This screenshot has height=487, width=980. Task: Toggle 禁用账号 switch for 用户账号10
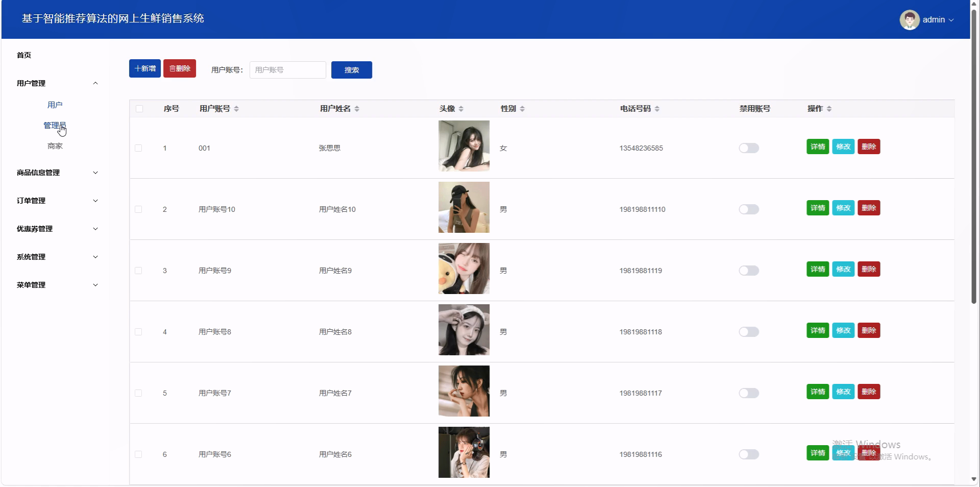pos(749,209)
